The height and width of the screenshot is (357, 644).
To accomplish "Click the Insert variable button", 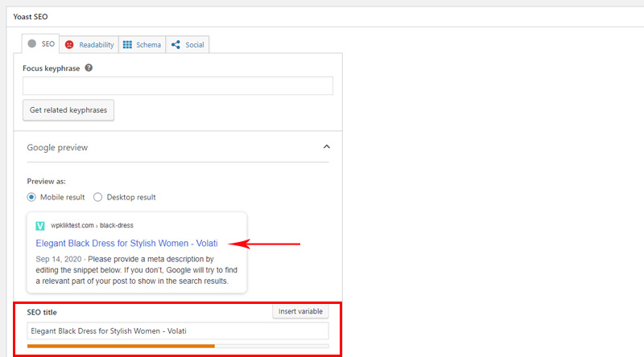I will point(300,311).
